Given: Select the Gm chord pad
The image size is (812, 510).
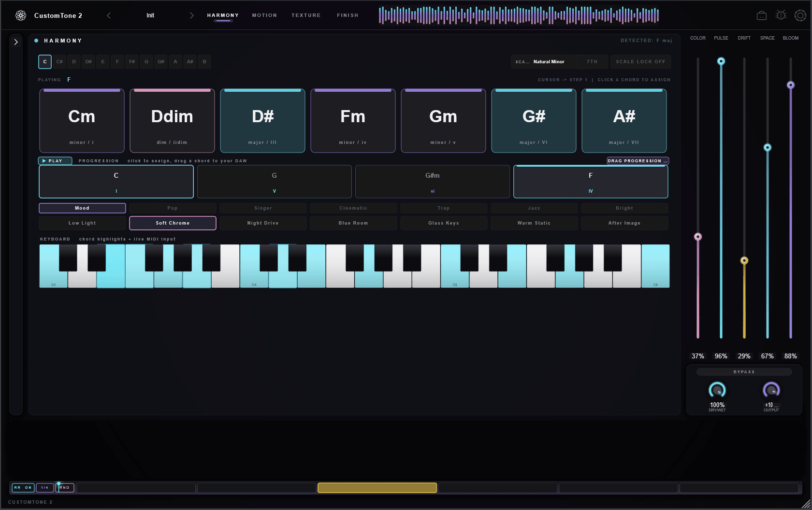Looking at the screenshot, I should coord(443,121).
